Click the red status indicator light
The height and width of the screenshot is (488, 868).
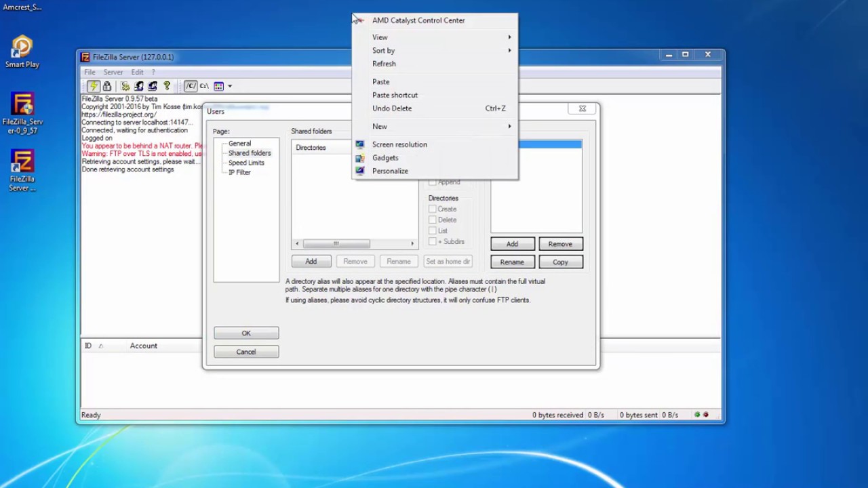coord(706,415)
